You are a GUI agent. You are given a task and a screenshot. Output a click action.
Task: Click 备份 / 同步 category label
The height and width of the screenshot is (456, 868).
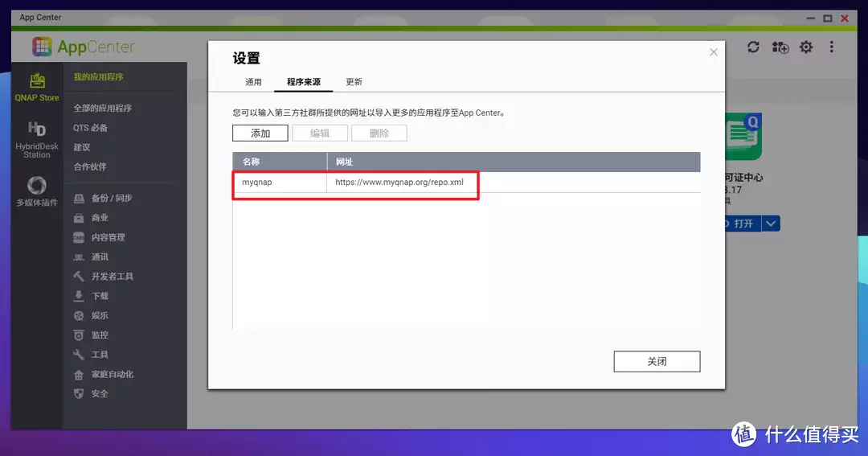[111, 199]
